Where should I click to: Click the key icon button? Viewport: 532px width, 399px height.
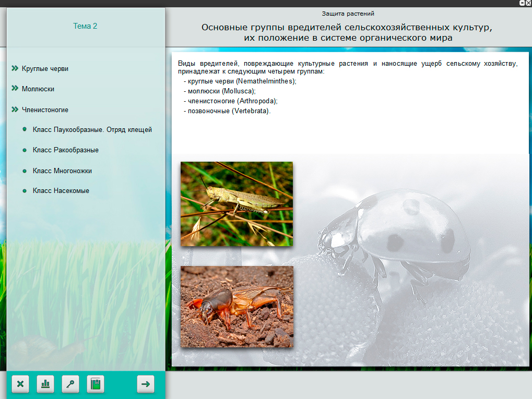point(70,384)
